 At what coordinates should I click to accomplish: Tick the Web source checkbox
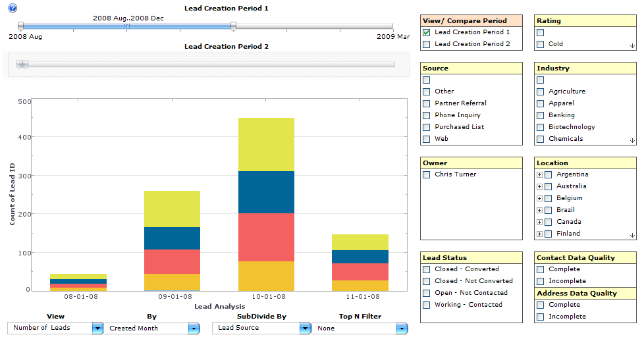click(x=426, y=139)
